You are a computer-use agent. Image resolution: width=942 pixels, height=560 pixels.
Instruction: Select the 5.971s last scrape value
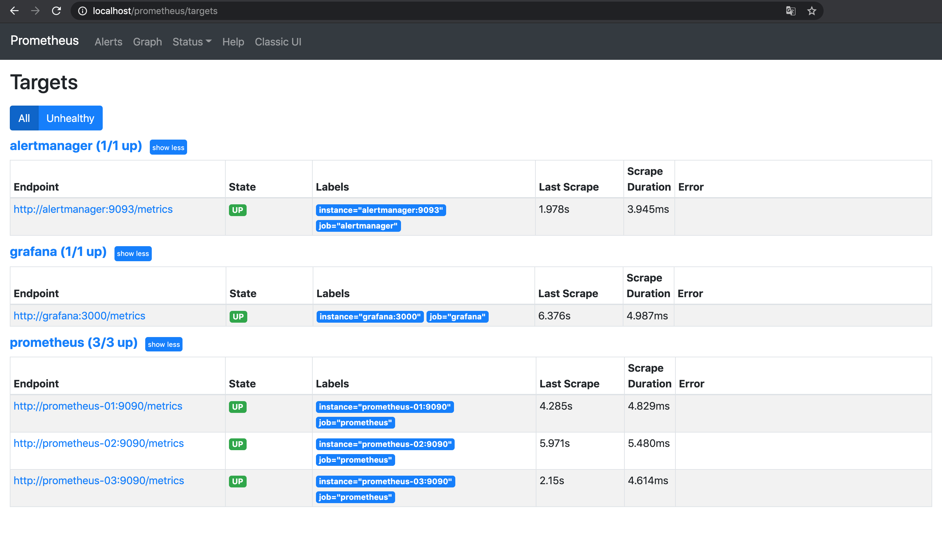(555, 443)
